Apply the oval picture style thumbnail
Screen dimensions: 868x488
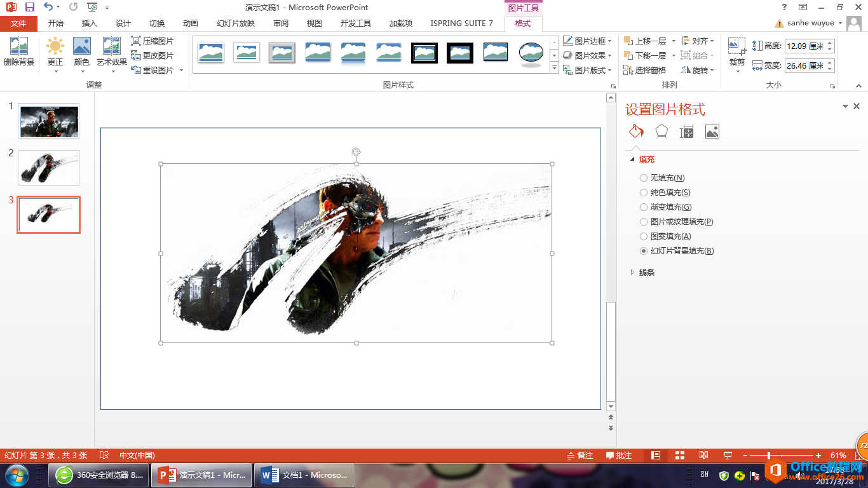point(531,53)
